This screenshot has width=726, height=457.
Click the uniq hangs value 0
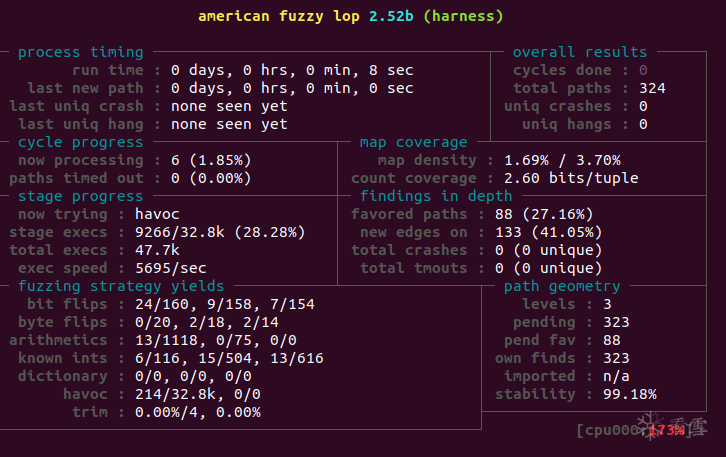(643, 125)
